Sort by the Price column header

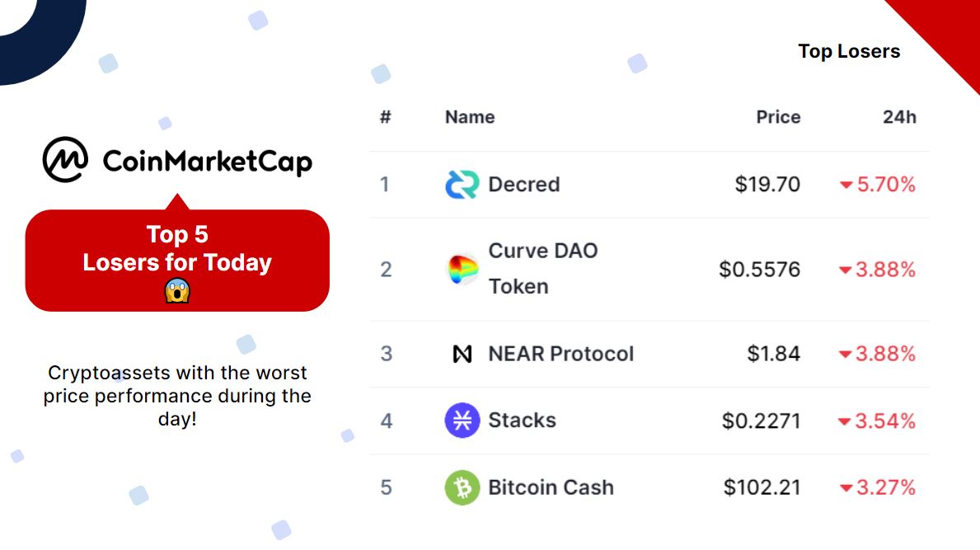778,117
